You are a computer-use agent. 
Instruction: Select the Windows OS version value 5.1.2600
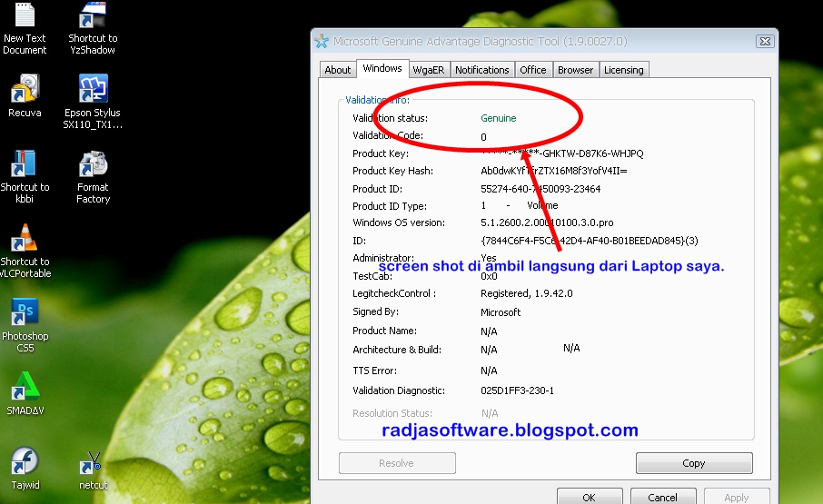coord(547,222)
